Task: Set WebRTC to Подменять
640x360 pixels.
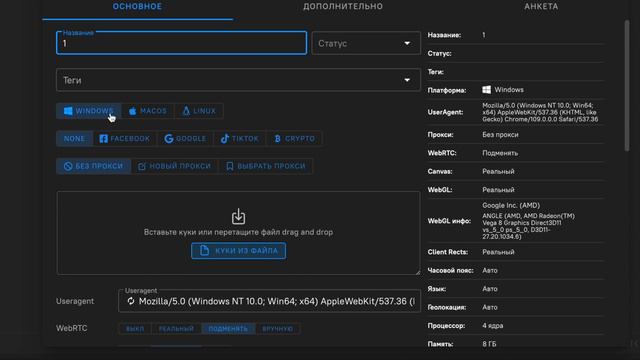Action: (x=228, y=329)
